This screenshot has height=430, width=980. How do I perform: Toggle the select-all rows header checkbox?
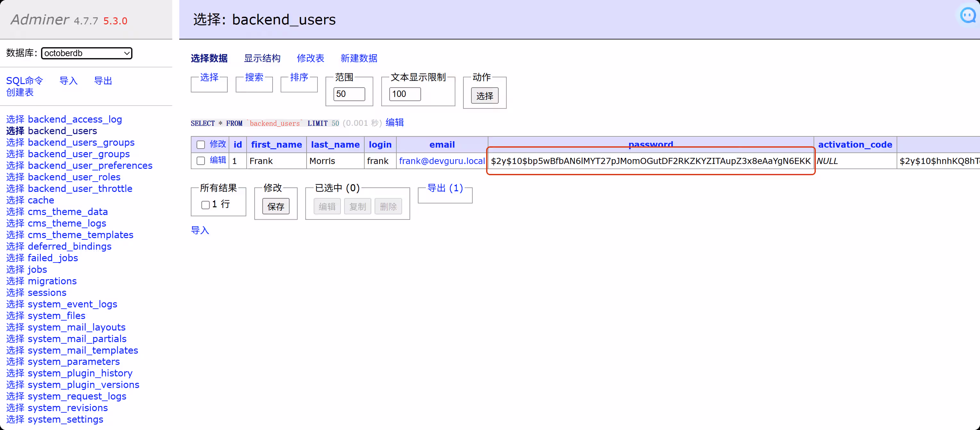pos(200,145)
